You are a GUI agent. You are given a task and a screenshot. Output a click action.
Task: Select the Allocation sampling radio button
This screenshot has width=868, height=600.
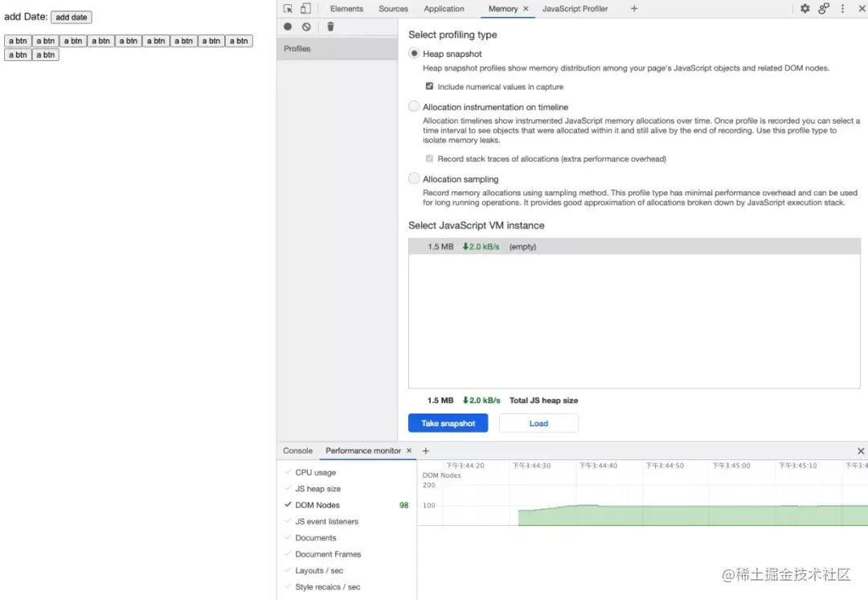coord(414,179)
